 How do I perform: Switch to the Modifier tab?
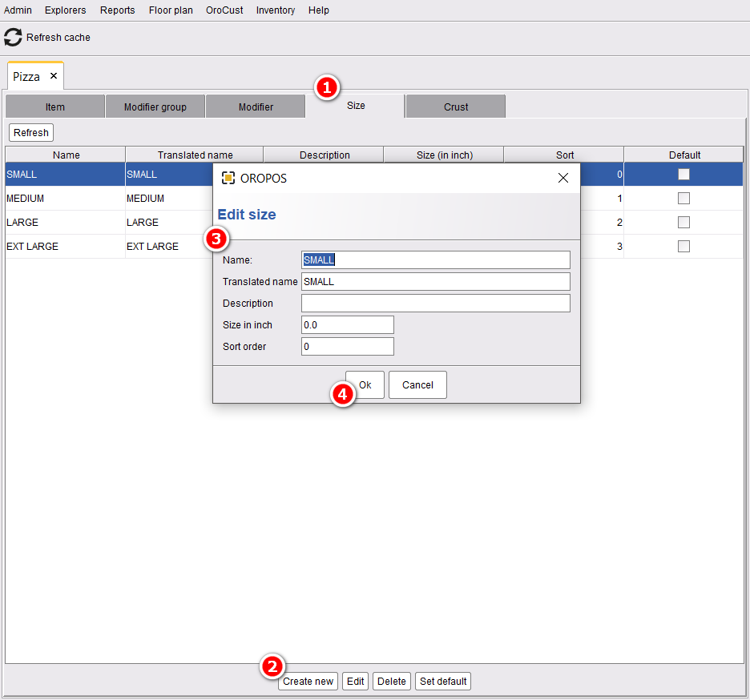point(256,107)
